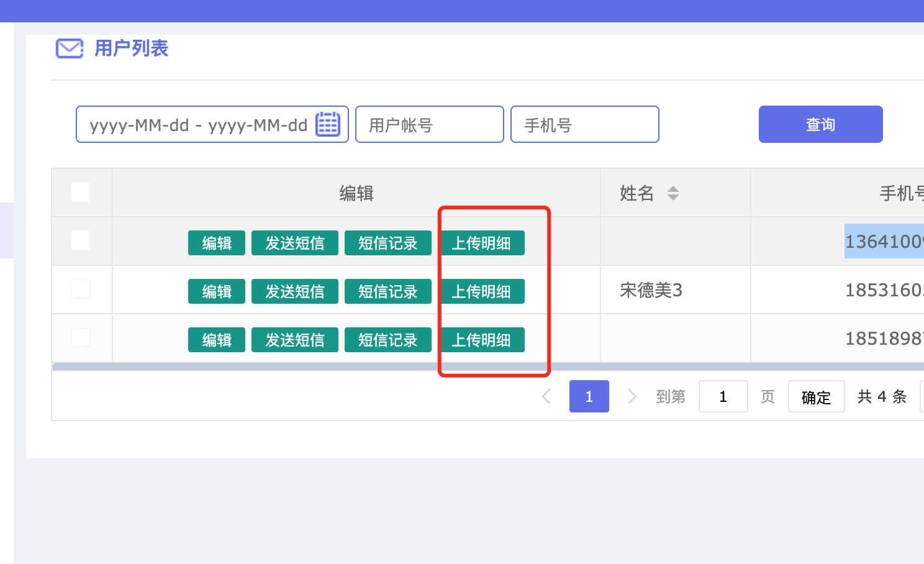Focus the 用户帐号 input field
This screenshot has width=924, height=564.
pyautogui.click(x=429, y=124)
